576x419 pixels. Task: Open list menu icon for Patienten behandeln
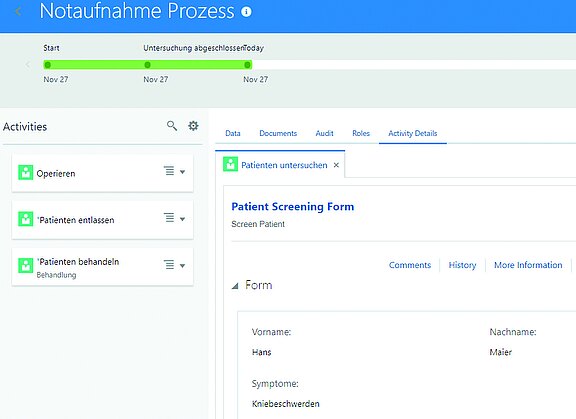pos(169,264)
